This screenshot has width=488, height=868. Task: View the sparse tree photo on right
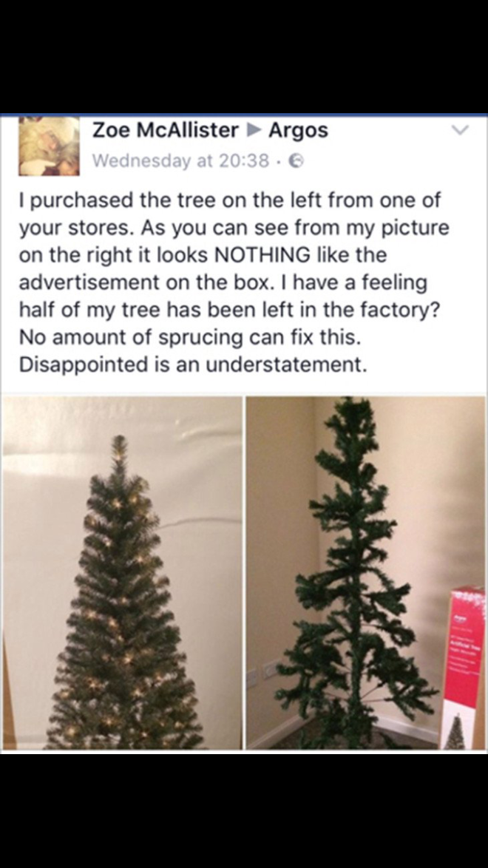point(365,573)
